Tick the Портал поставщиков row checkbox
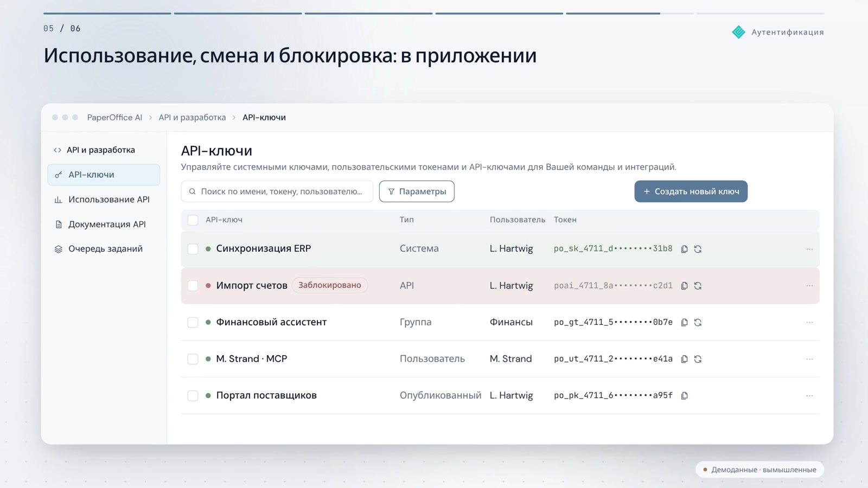 click(193, 396)
